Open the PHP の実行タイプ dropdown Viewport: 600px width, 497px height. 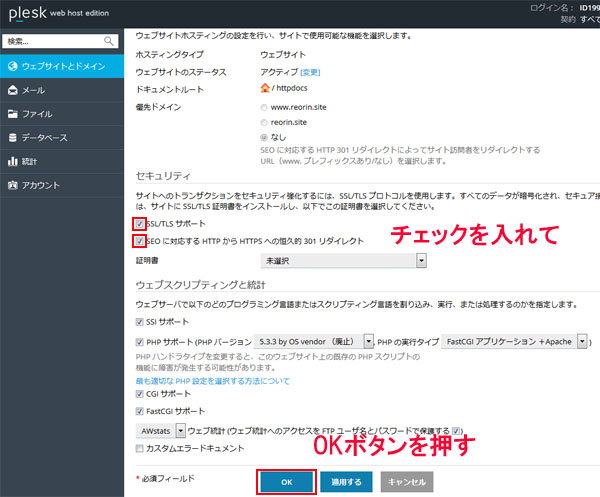pyautogui.click(x=514, y=341)
